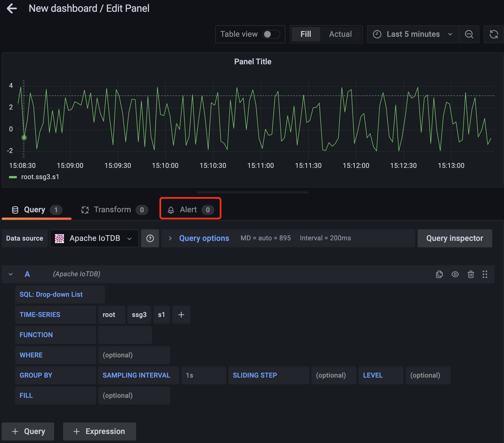Add time-series path node with plus icon
Screen dimensions: 504x443
[x=181, y=315]
